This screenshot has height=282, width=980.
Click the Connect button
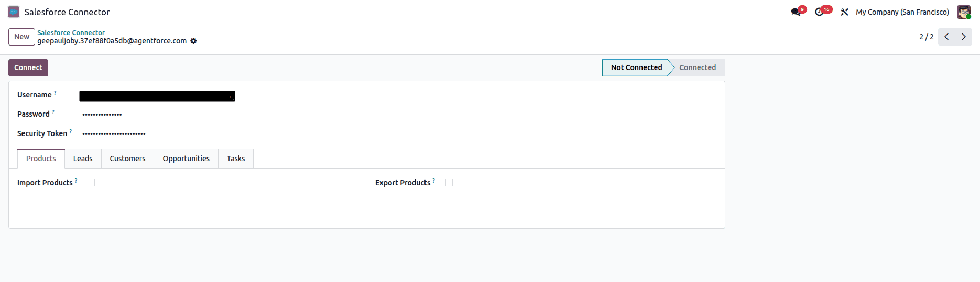pos(28,67)
